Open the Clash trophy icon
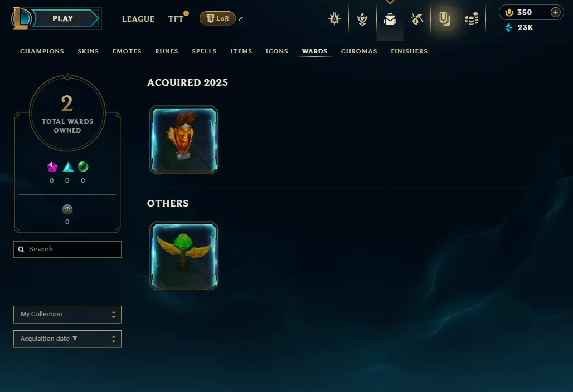Image resolution: width=573 pixels, height=392 pixels. pos(334,18)
